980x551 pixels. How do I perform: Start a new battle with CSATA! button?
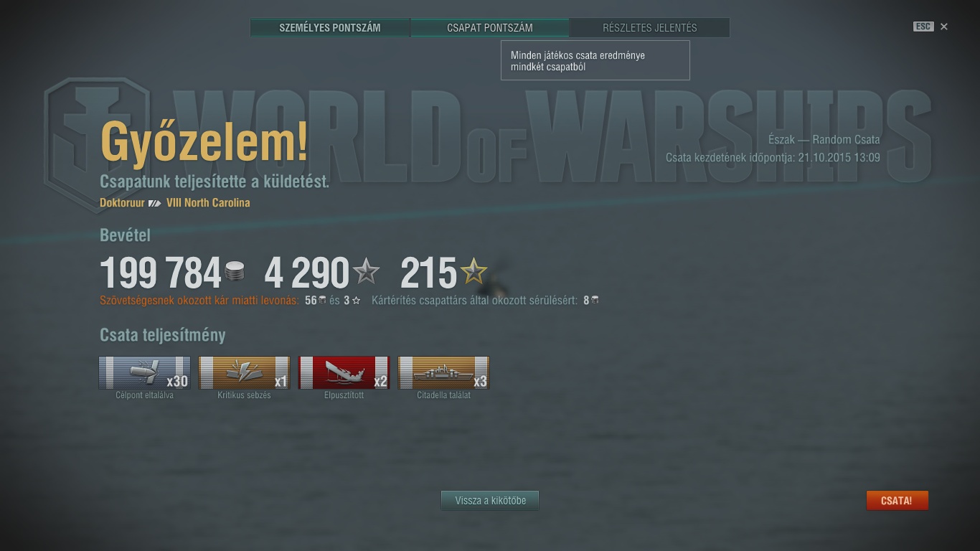point(897,501)
